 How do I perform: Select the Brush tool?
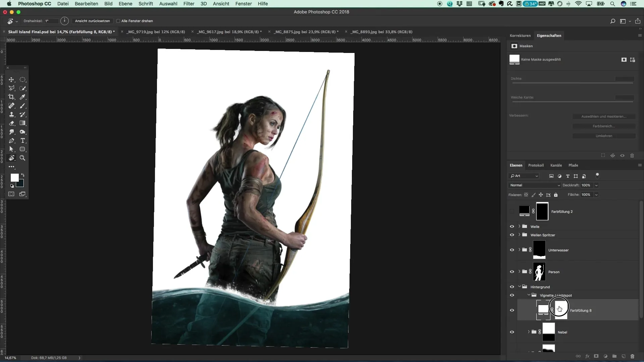click(x=22, y=106)
